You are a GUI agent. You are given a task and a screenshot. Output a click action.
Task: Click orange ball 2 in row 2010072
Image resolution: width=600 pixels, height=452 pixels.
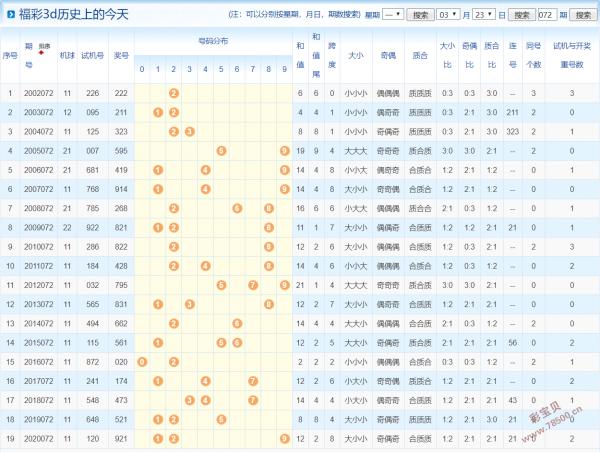point(174,247)
